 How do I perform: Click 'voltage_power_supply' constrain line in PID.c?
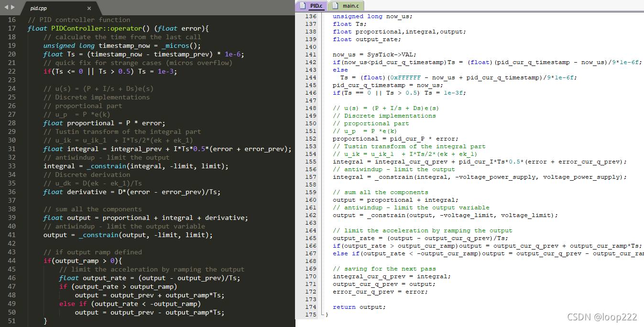480,177
